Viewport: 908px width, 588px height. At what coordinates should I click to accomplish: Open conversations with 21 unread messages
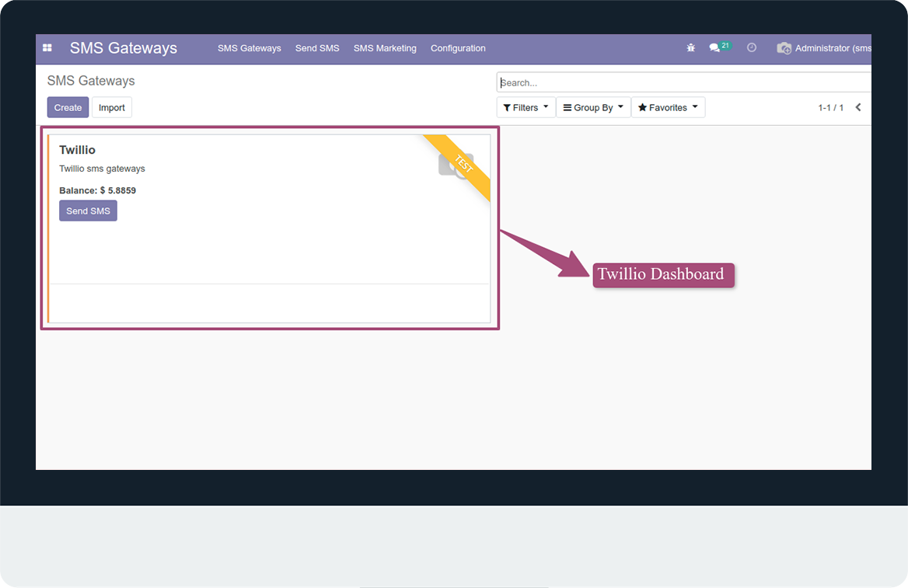click(720, 47)
